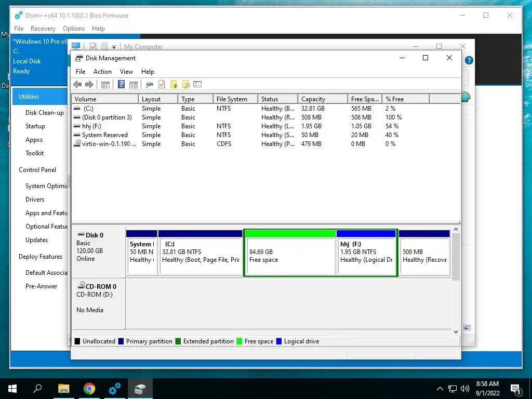Sort by Capacity column header
The image size is (532, 399).
tap(323, 99)
